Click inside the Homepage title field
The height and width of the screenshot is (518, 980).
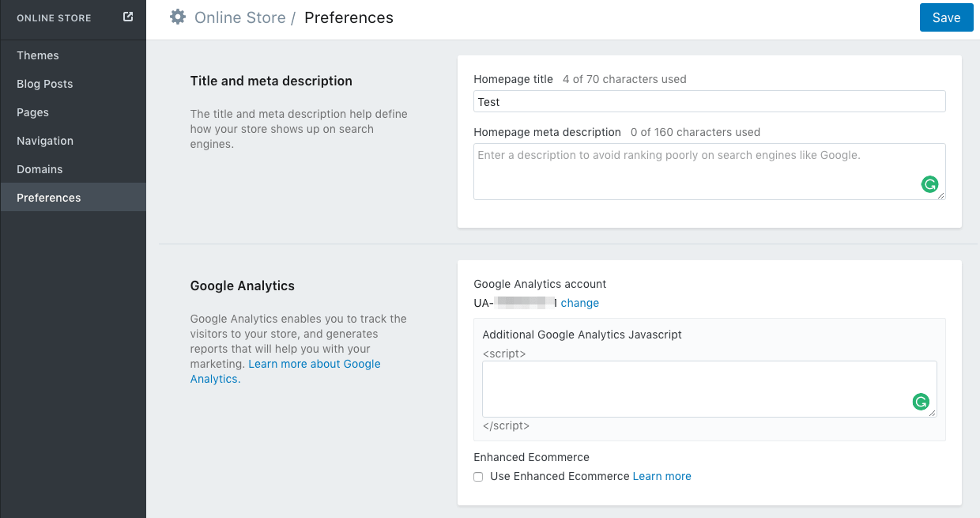click(x=709, y=101)
